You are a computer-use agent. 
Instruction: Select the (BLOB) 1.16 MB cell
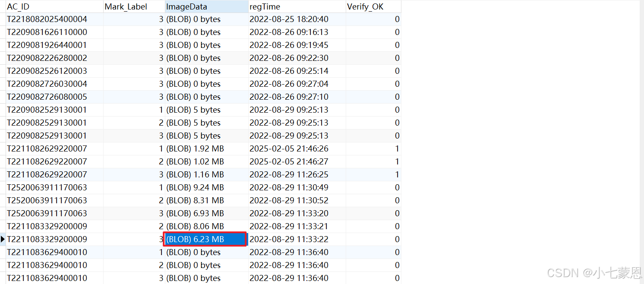(207, 175)
